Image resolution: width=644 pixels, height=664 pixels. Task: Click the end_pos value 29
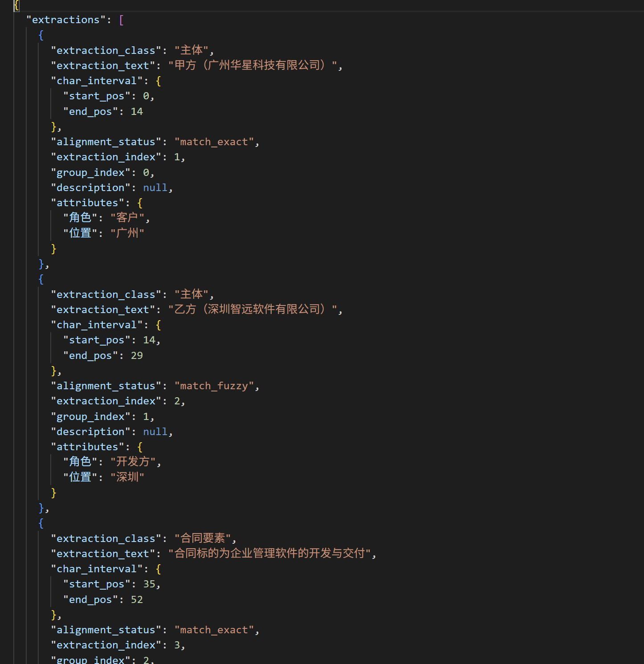tap(137, 356)
